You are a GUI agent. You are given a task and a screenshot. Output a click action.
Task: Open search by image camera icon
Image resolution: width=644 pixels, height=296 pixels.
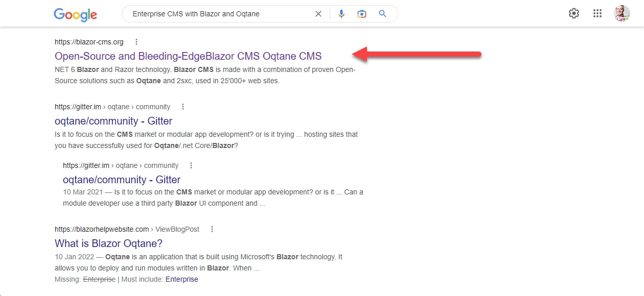click(x=362, y=14)
